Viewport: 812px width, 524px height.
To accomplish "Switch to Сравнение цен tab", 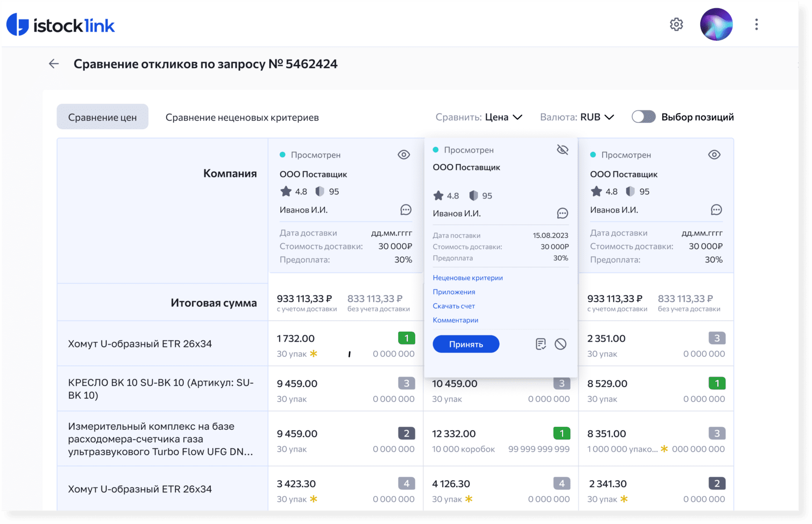I will tap(102, 117).
